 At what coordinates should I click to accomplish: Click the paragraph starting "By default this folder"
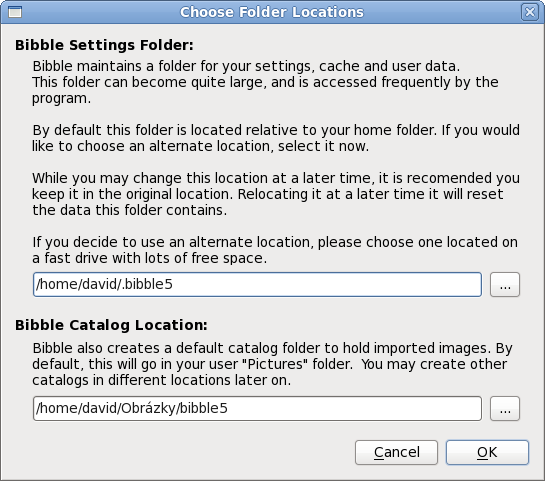click(x=276, y=138)
